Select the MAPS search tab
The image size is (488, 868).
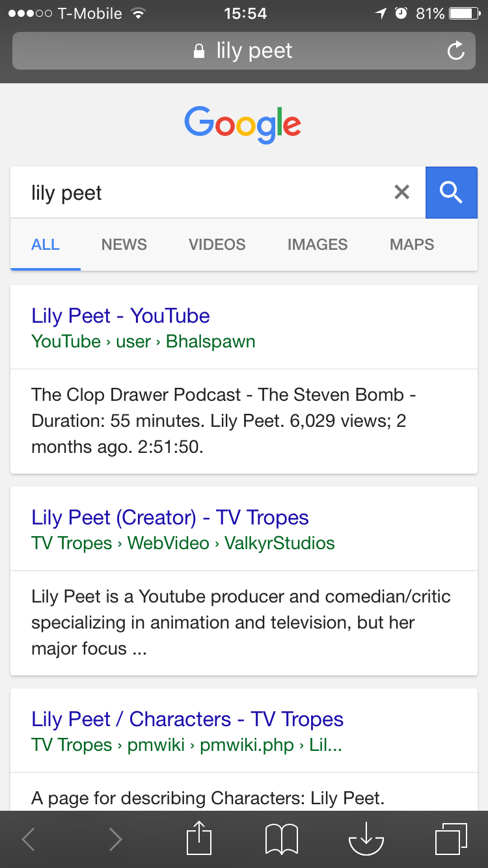[x=411, y=244]
